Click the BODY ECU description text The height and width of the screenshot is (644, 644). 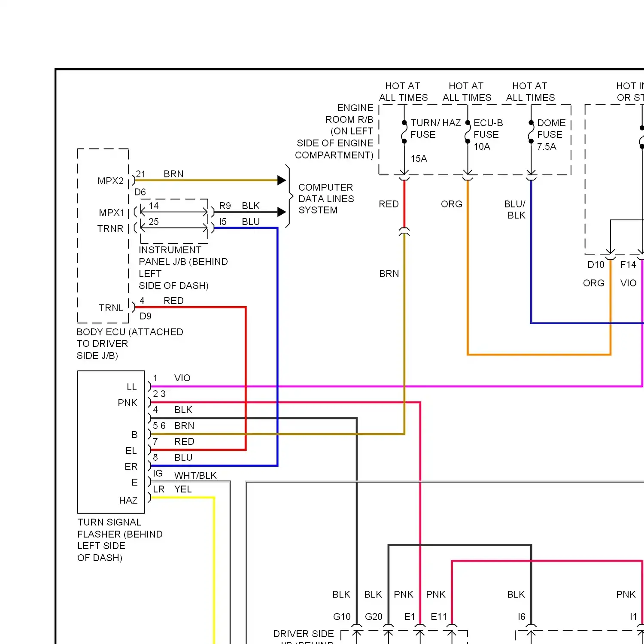(x=130, y=343)
